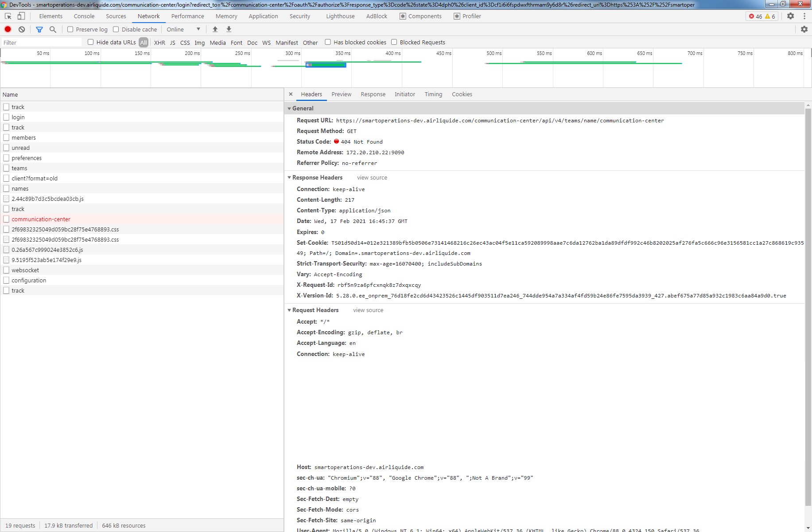Open the Preview tab of the request
Screen dimensions: 812x532
tap(342, 94)
